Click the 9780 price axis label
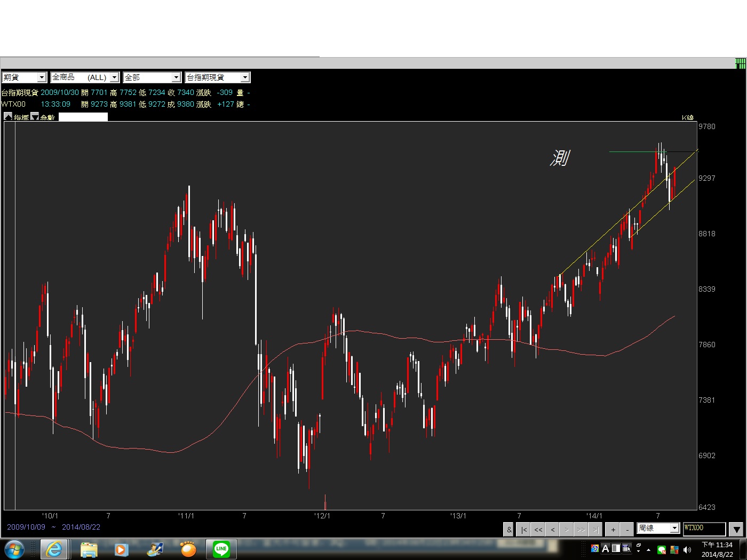The height and width of the screenshot is (560, 747). 707,126
